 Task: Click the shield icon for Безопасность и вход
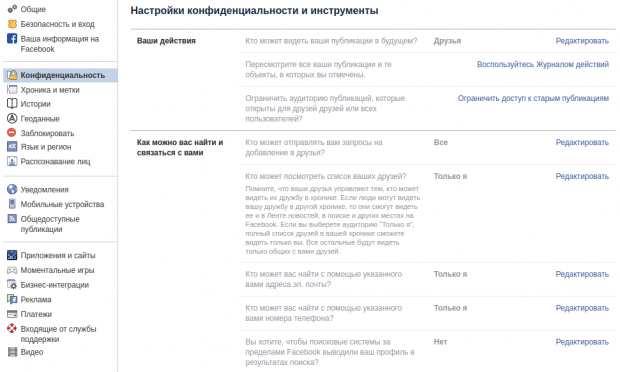(12, 24)
